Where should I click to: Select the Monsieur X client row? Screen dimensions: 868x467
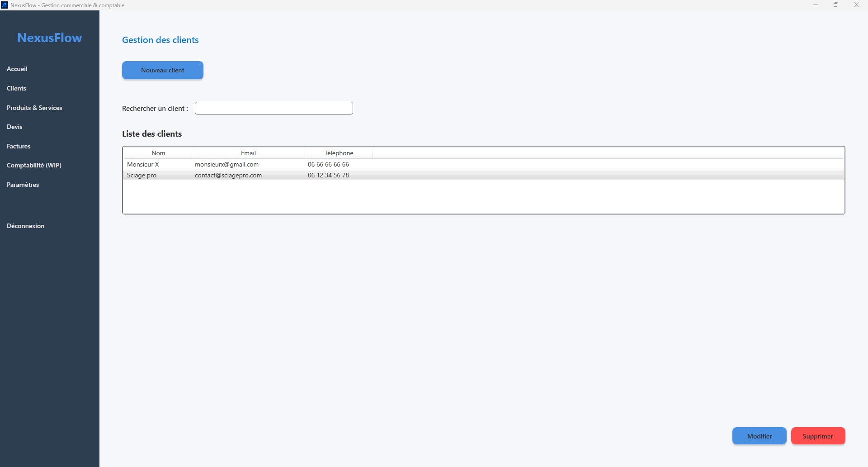point(484,164)
